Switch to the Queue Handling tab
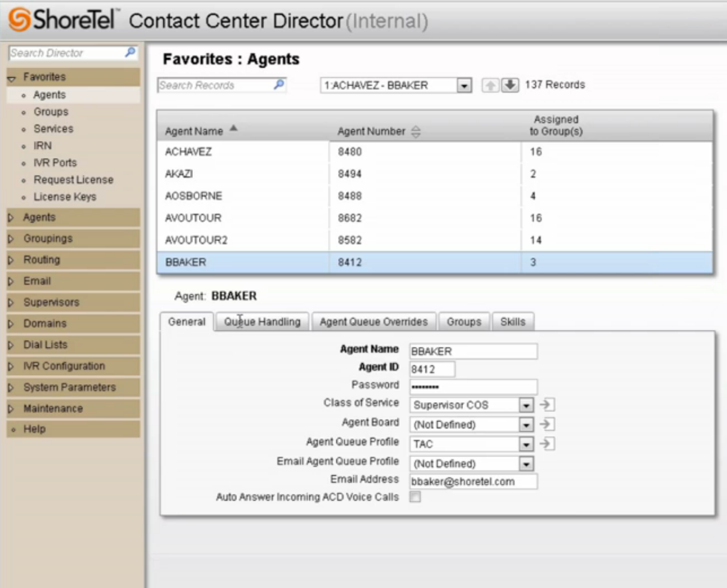The image size is (727, 588). [x=262, y=322]
